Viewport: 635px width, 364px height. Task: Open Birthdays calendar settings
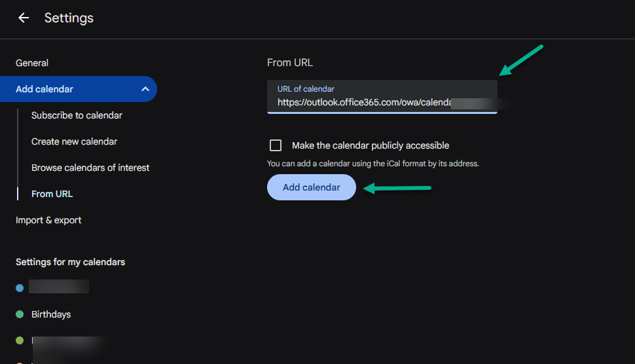(x=51, y=314)
